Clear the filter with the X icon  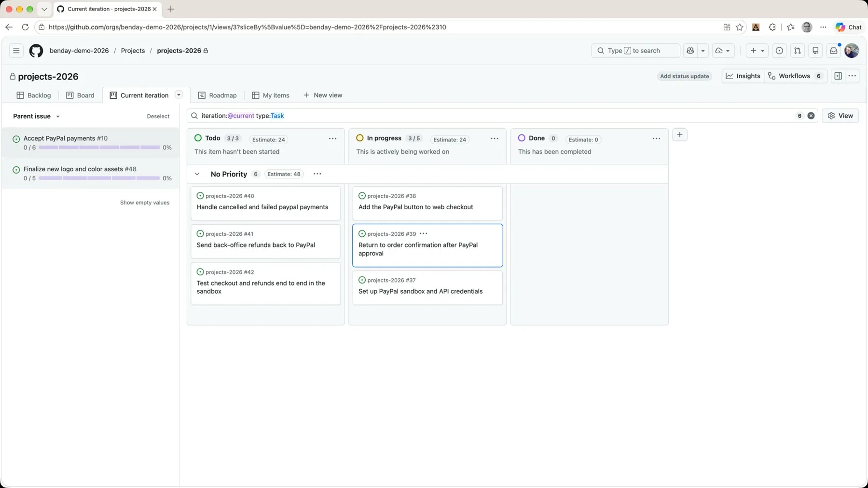click(x=811, y=116)
